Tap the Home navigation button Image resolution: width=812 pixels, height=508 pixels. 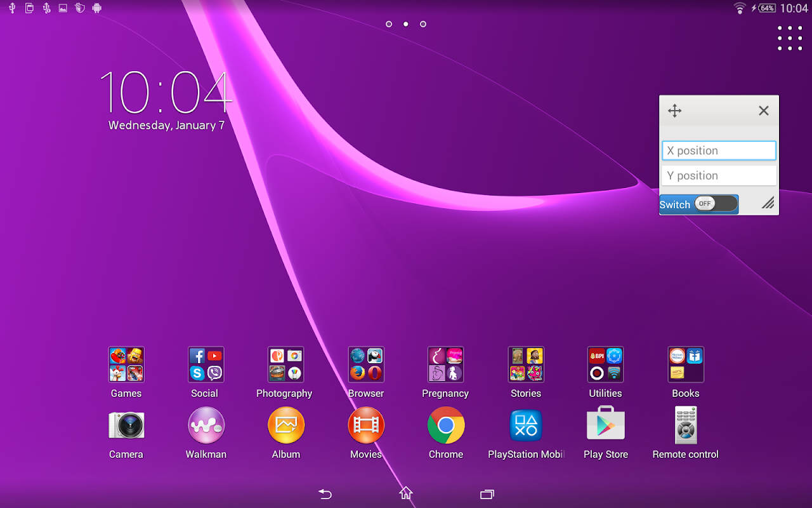(x=406, y=493)
